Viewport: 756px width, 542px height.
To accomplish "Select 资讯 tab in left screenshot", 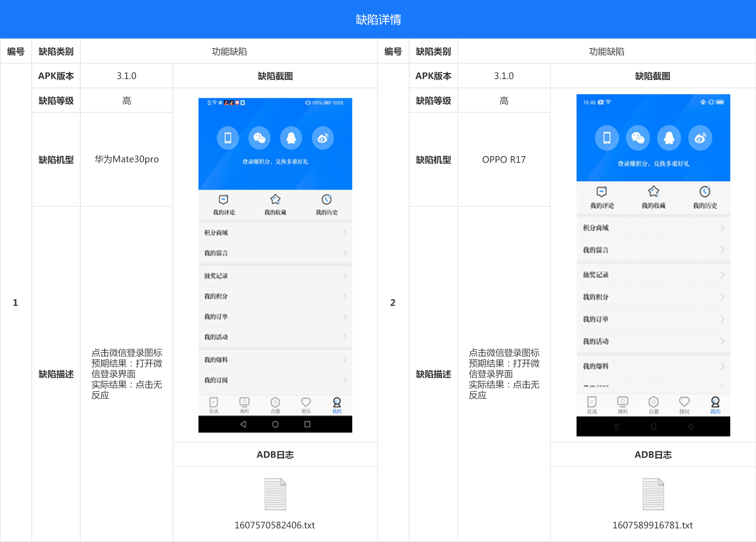I will click(214, 405).
